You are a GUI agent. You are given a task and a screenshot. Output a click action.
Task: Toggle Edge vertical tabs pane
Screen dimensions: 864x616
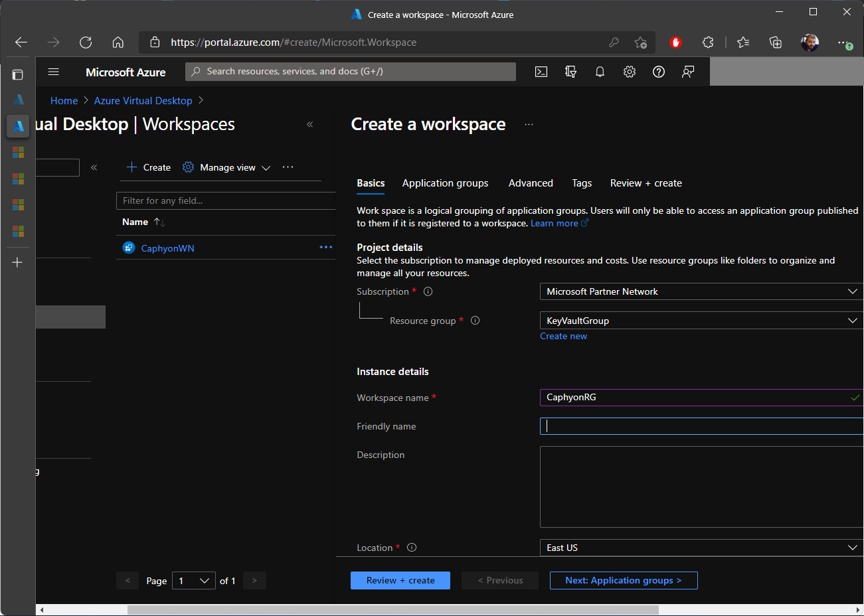[x=18, y=75]
